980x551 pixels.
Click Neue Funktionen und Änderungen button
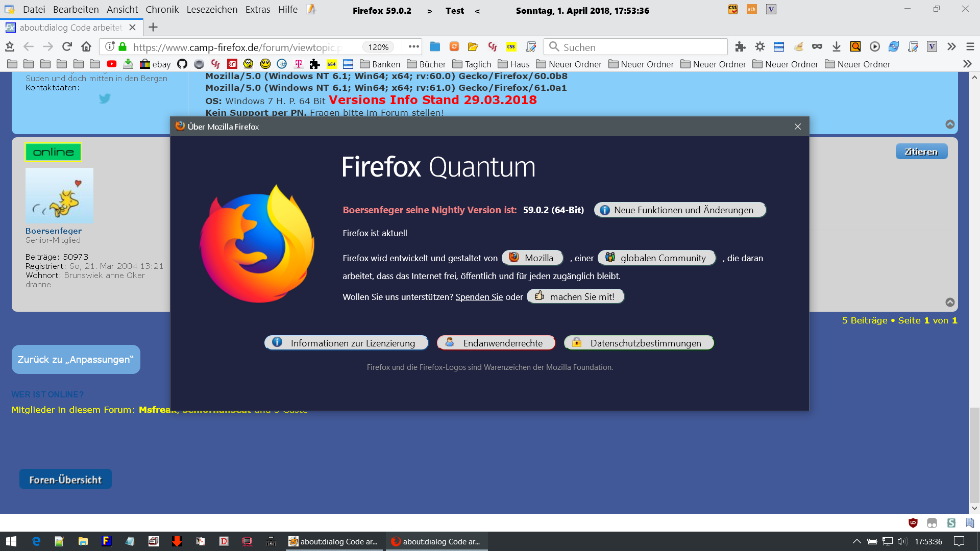tap(679, 210)
